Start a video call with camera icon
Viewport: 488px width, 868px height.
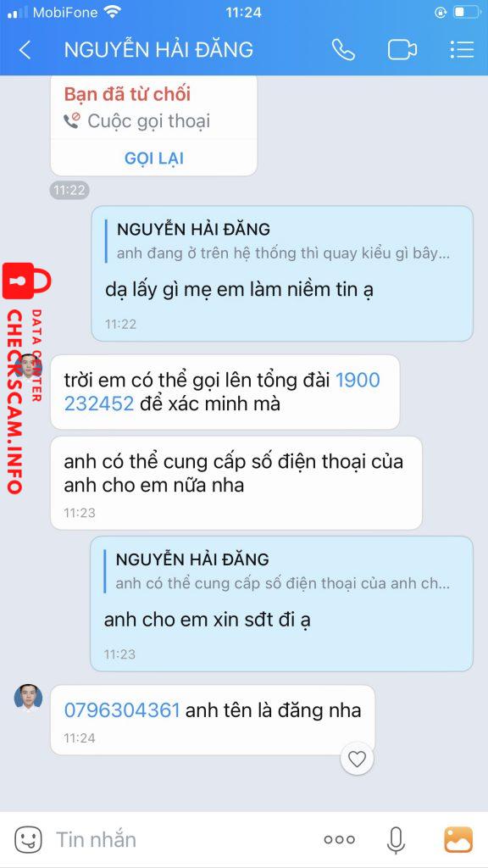pyautogui.click(x=402, y=50)
